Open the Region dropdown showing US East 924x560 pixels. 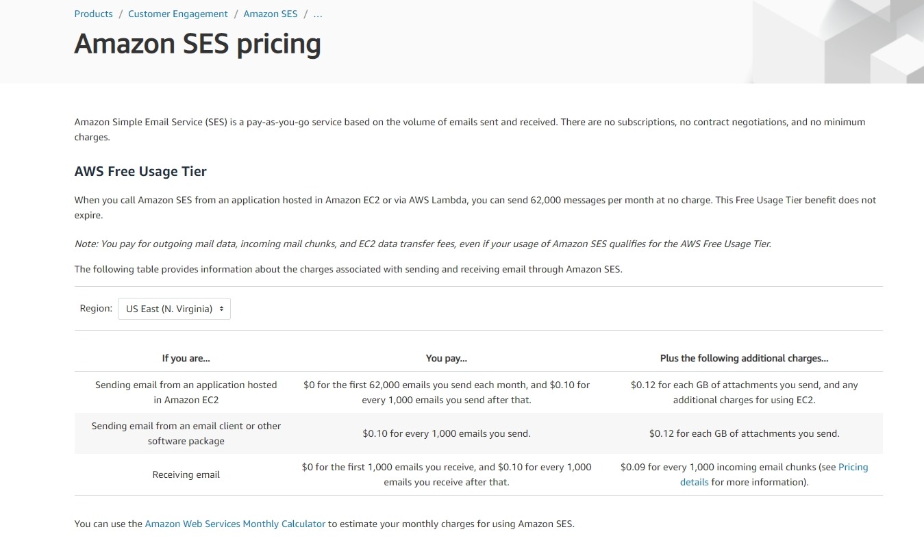pos(174,309)
